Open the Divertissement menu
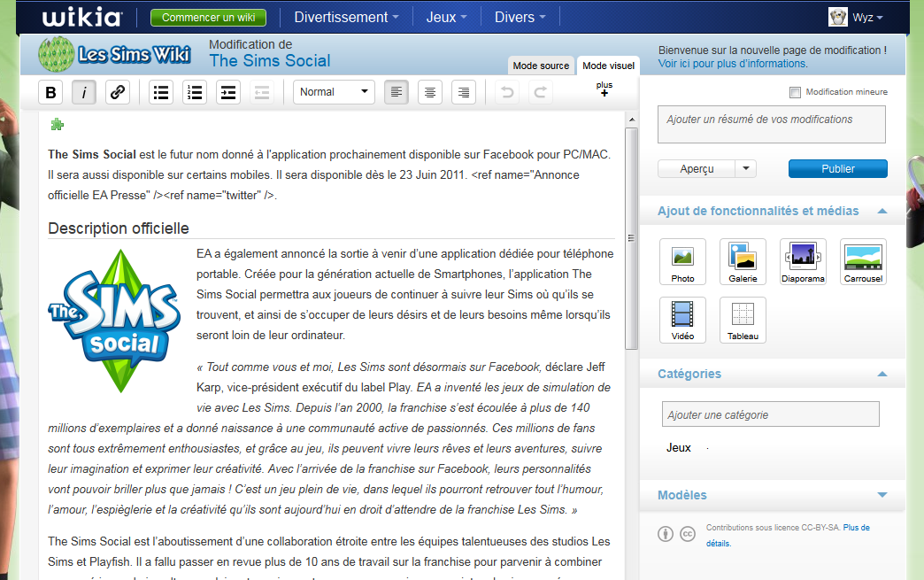The height and width of the screenshot is (580, 924). tap(346, 17)
